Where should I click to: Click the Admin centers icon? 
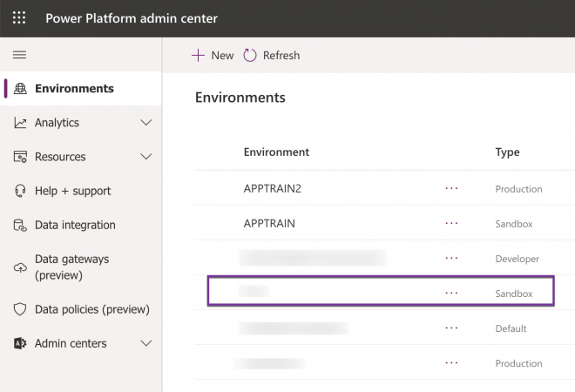coord(20,343)
